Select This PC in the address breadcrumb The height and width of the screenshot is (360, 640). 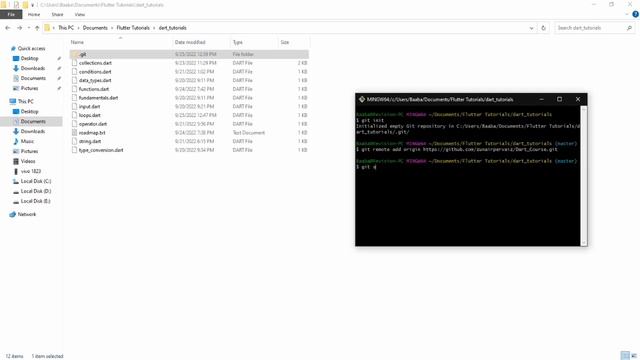tap(66, 28)
